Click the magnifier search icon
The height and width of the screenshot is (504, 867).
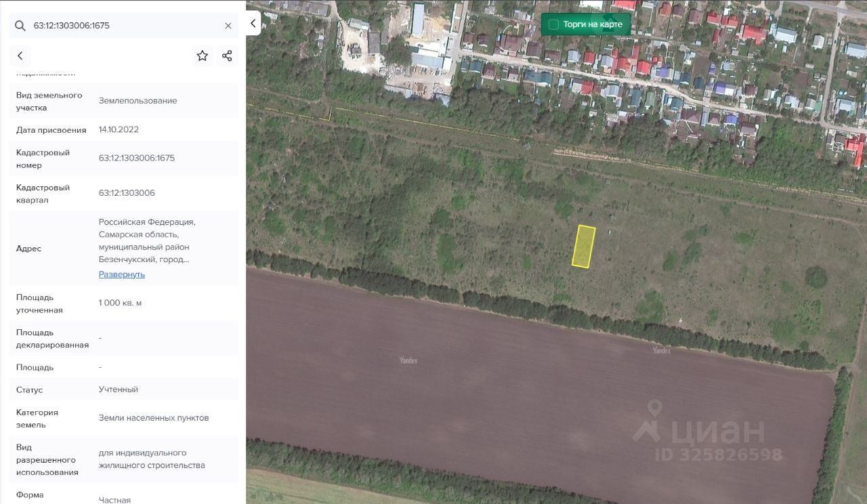20,26
